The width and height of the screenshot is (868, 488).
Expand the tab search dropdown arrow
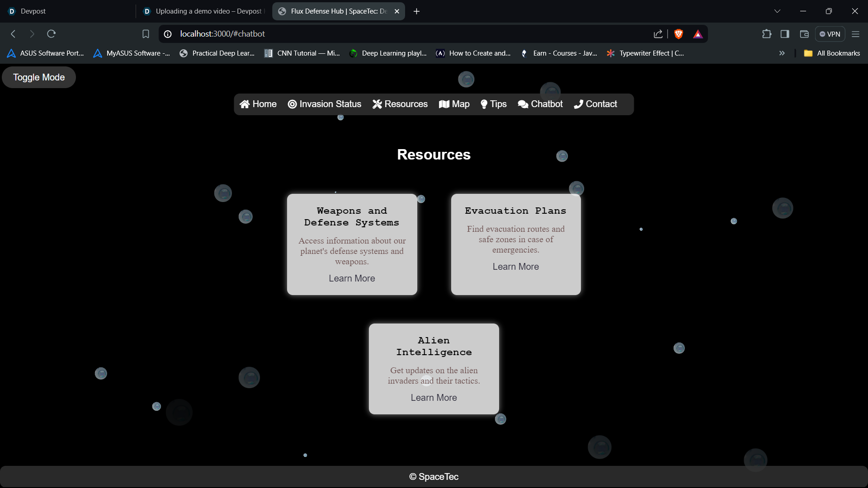click(x=777, y=11)
